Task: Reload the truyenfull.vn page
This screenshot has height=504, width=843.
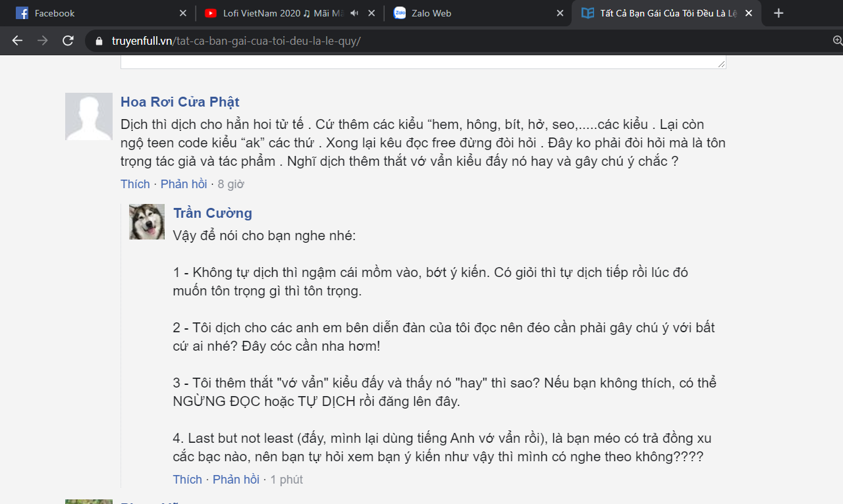Action: [x=68, y=41]
